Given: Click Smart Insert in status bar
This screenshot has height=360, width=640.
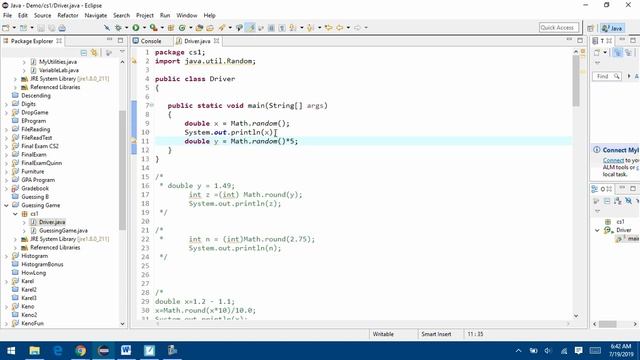Looking at the screenshot, I should pyautogui.click(x=436, y=334).
